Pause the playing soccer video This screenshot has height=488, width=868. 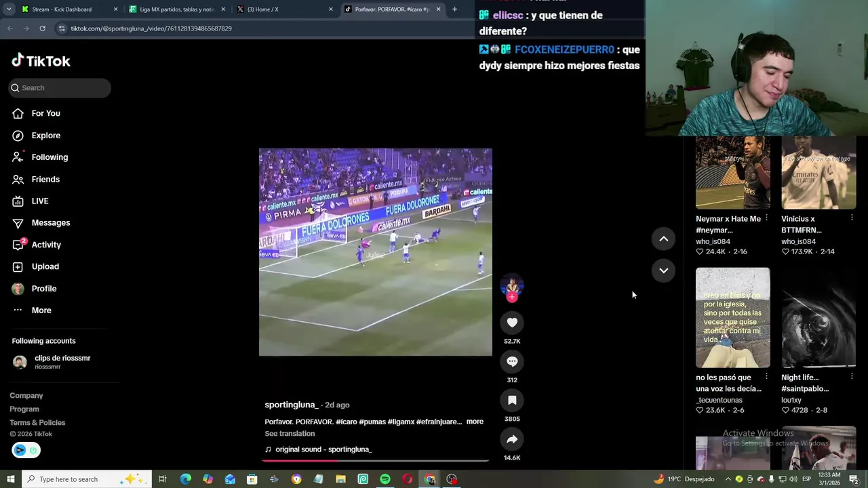[x=375, y=252]
